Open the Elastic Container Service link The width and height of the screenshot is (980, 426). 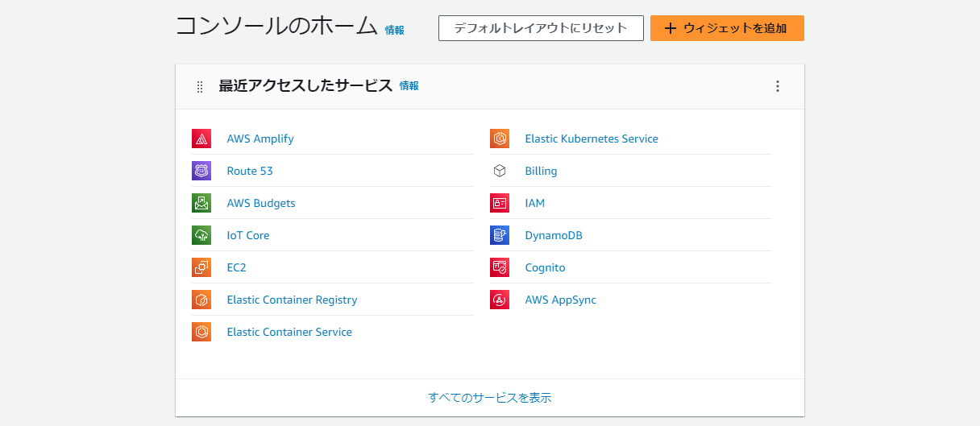(x=289, y=332)
